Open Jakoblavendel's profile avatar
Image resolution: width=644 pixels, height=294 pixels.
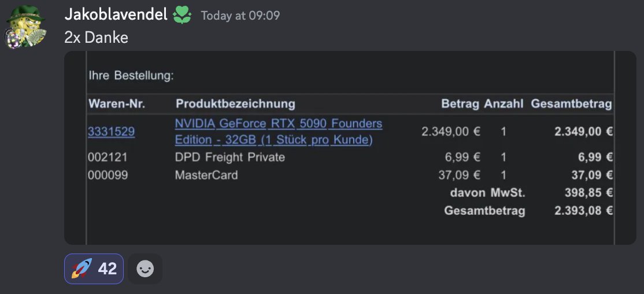pos(25,27)
